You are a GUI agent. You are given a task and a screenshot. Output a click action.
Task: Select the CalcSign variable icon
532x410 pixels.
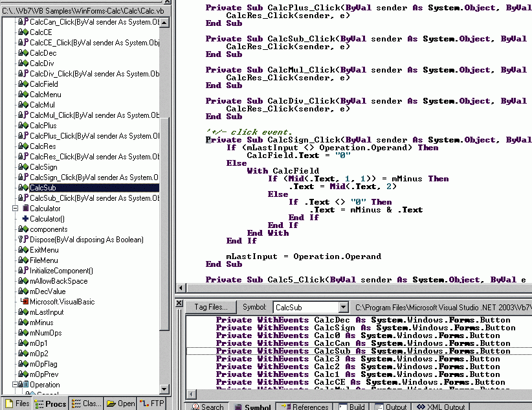point(23,167)
